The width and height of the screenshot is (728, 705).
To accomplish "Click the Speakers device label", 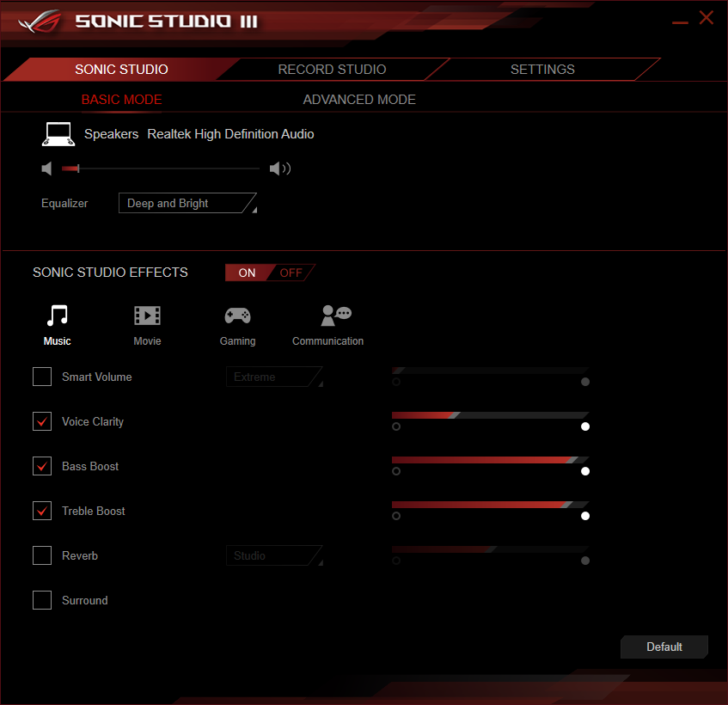I will pyautogui.click(x=112, y=134).
